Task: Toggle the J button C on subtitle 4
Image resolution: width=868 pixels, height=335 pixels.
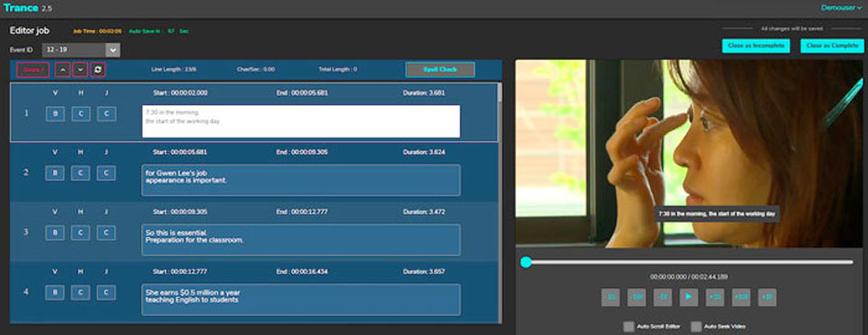Action: click(107, 292)
